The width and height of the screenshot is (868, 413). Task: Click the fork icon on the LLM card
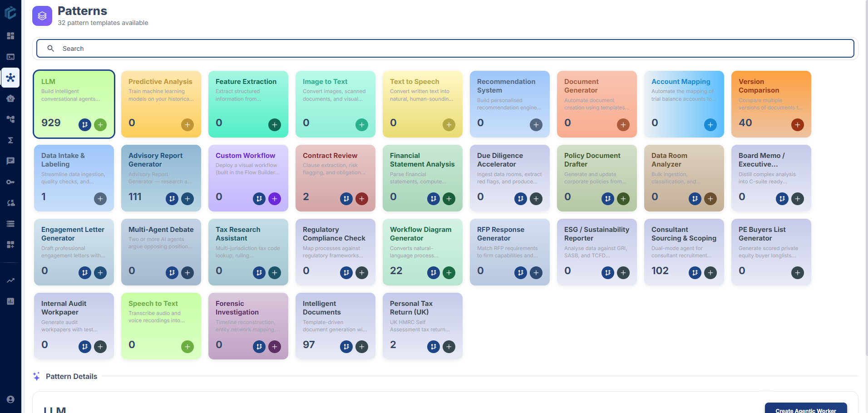click(x=85, y=125)
